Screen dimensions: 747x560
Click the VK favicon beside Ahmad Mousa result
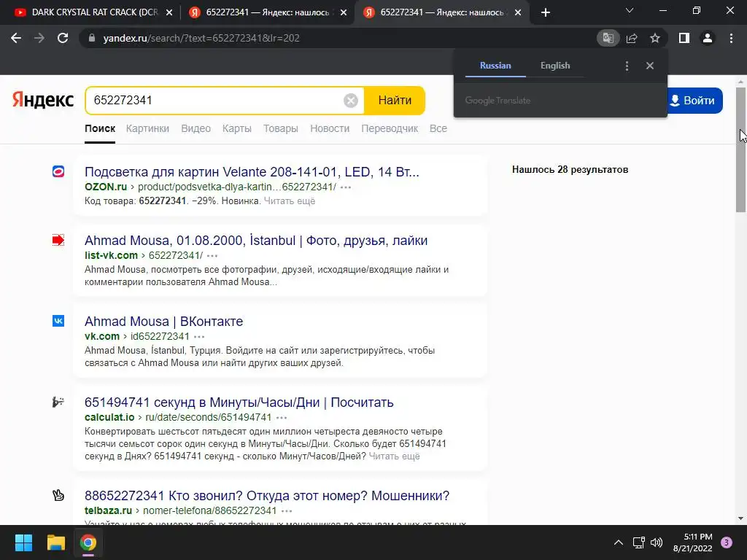coord(58,321)
